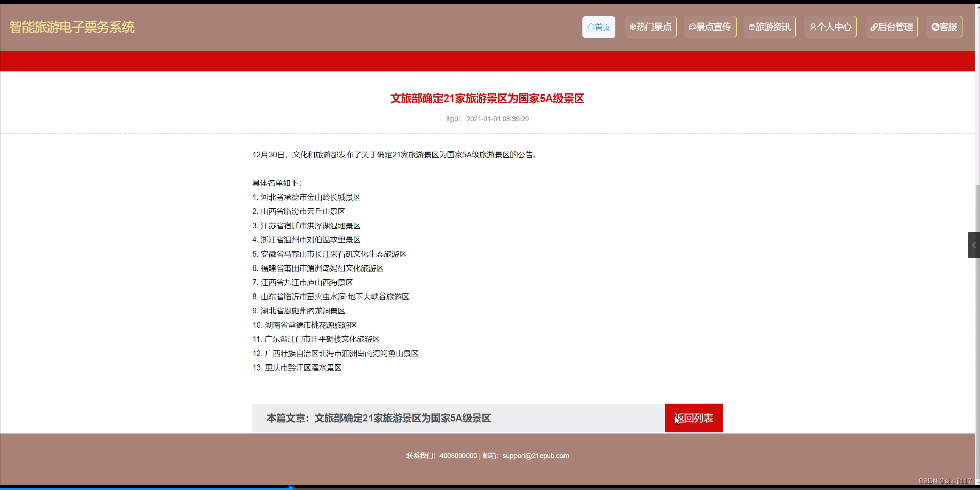The width and height of the screenshot is (980, 490).
Task: Click the headset icon on 客服
Action: 935,27
